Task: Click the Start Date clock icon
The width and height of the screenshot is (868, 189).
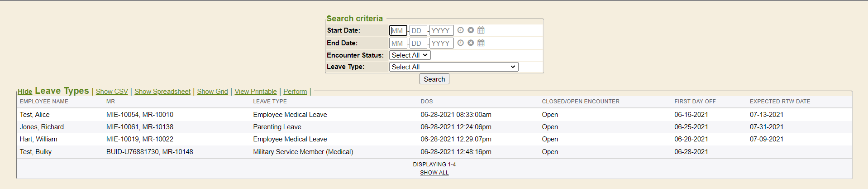Action: pos(460,30)
